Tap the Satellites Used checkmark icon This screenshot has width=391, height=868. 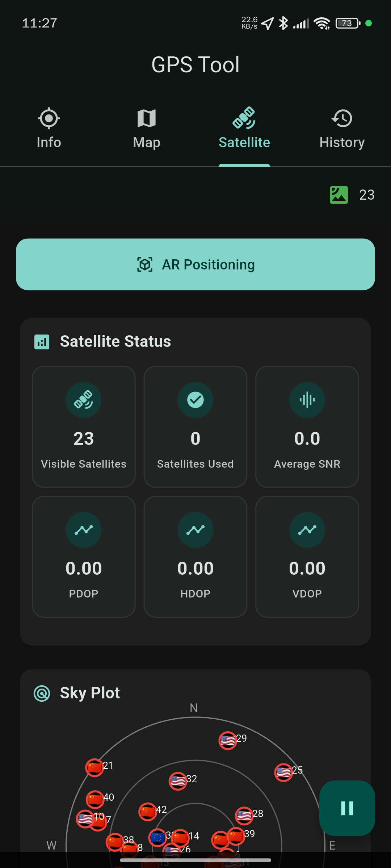click(195, 400)
